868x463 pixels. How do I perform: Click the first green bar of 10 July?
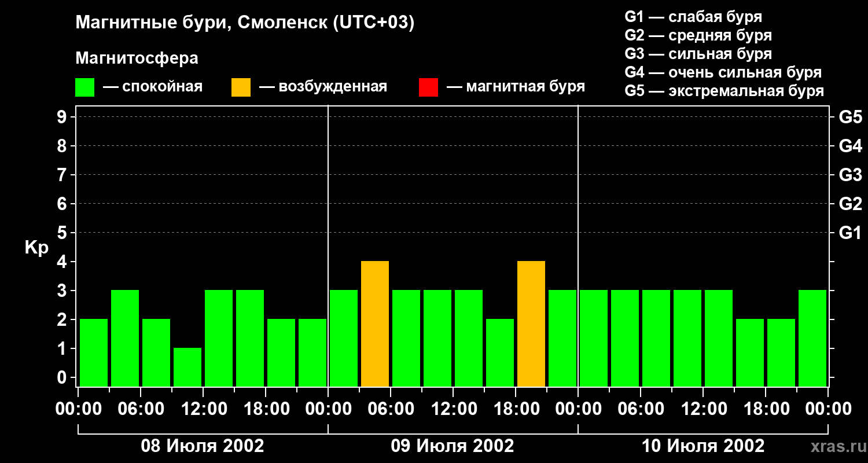click(x=594, y=339)
